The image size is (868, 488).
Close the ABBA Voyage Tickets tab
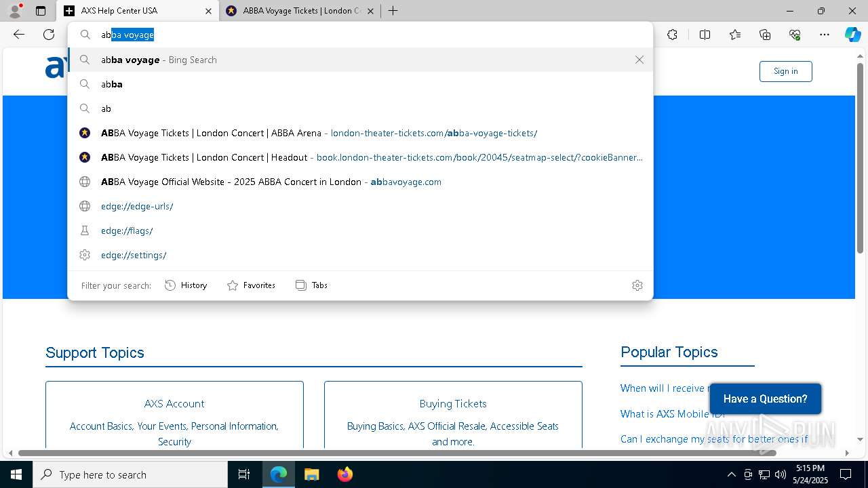[371, 11]
